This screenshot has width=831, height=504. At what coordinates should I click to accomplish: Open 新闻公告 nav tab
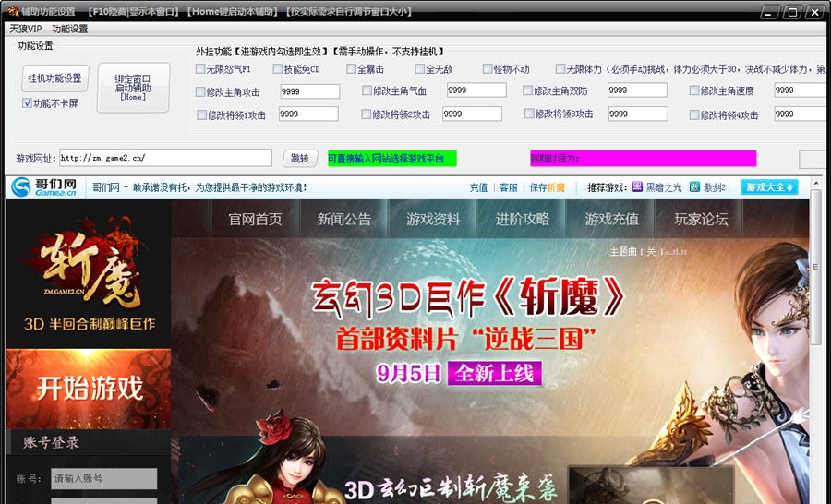tap(344, 219)
